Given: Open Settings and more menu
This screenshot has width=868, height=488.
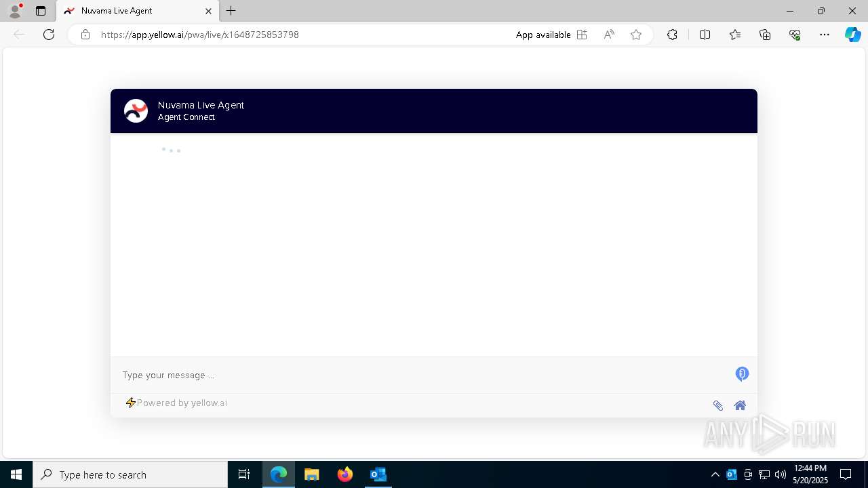Looking at the screenshot, I should pos(825,35).
